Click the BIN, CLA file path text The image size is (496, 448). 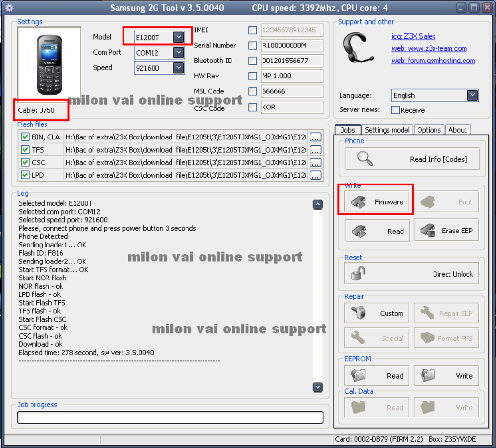click(186, 137)
